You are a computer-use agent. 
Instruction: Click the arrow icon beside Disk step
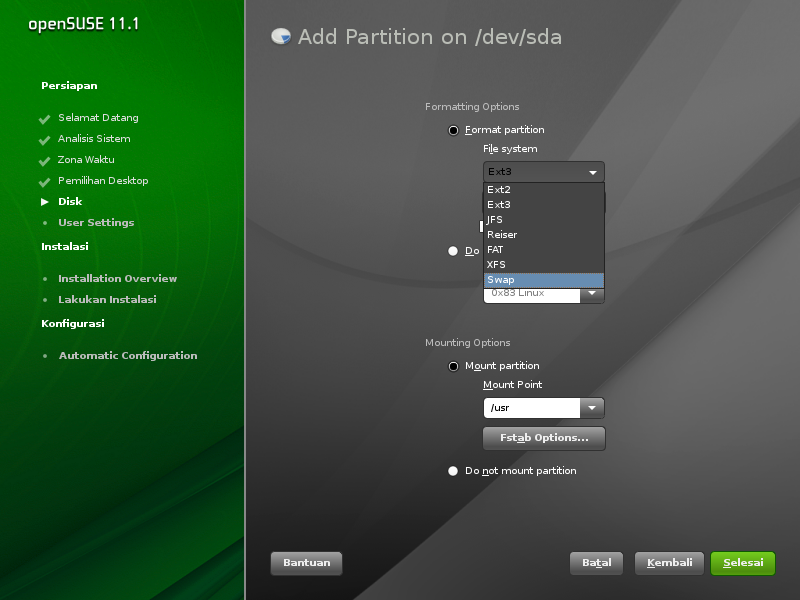[45, 202]
